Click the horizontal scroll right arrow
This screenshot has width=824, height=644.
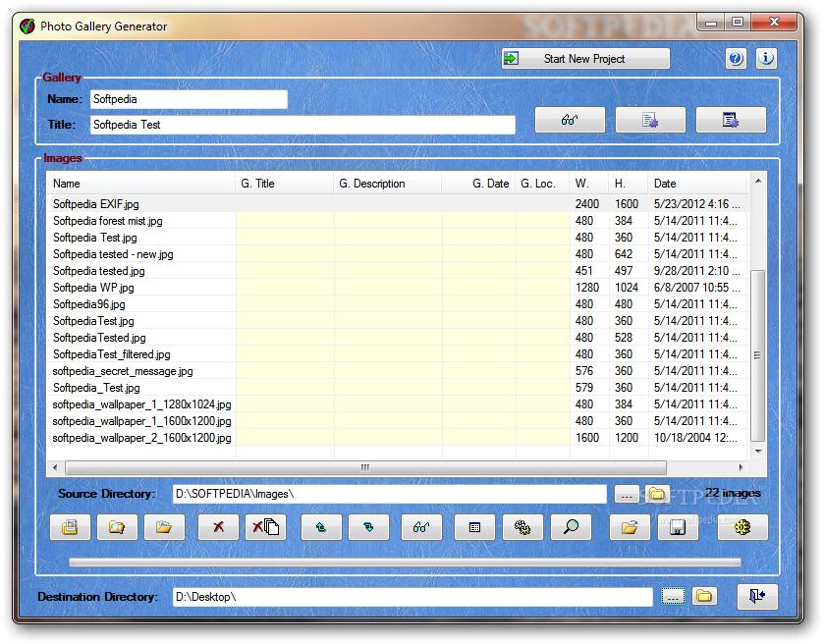741,467
